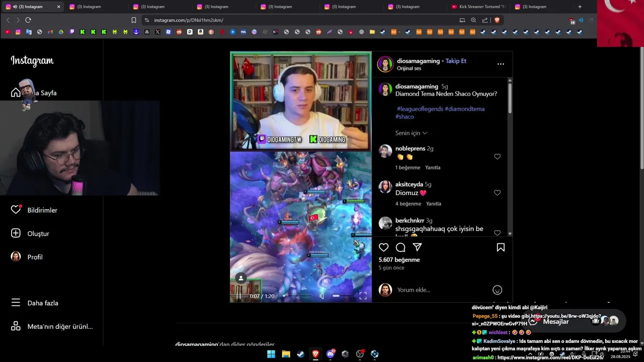Screen dimensions: 644x362
Task: Share the post via paper plane icon
Action: click(417, 247)
